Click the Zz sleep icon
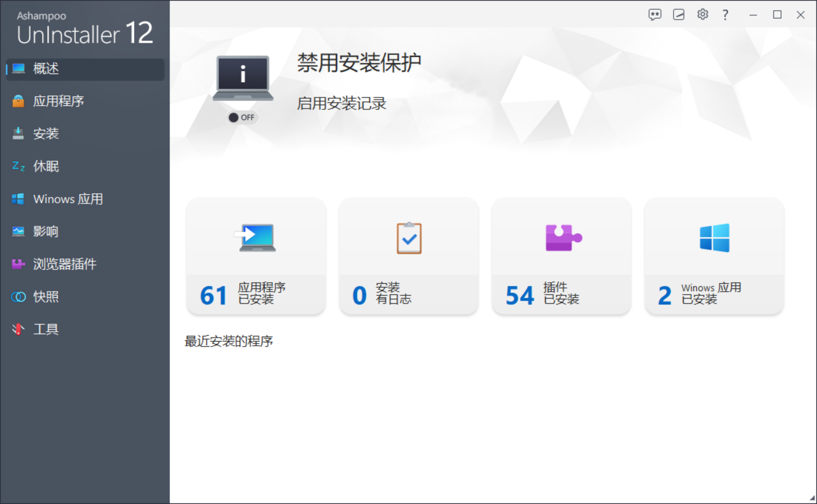 click(18, 167)
